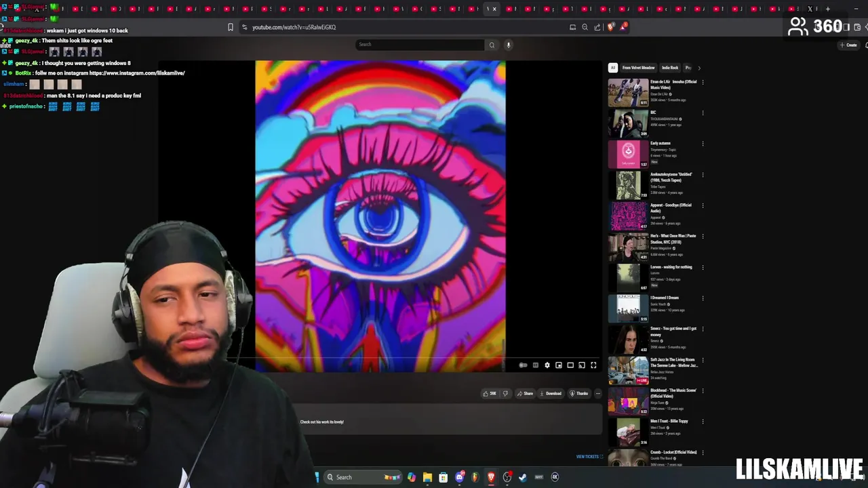Open a new browser tab with plus
This screenshot has width=868, height=488.
pos(827,9)
